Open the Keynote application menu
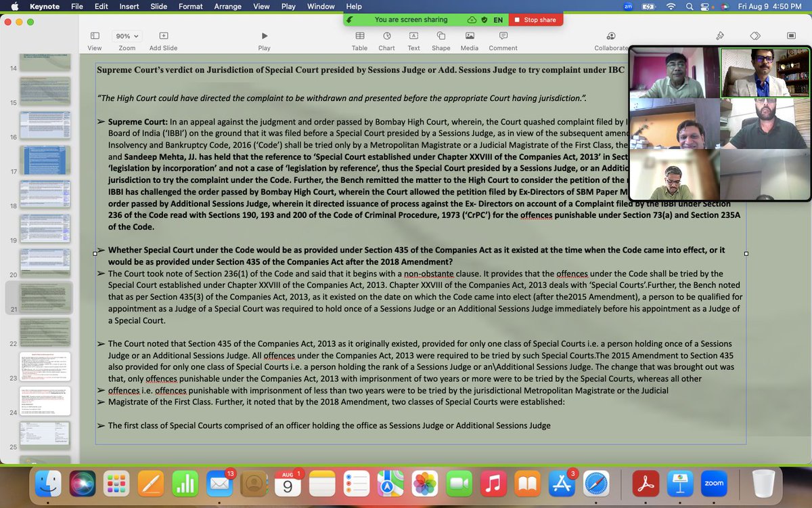Image resolution: width=812 pixels, height=508 pixels. coord(44,6)
